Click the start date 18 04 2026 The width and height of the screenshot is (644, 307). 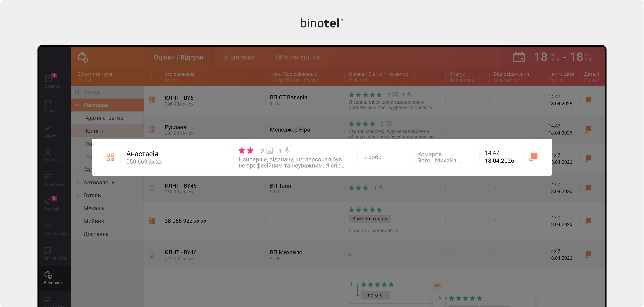point(546,57)
